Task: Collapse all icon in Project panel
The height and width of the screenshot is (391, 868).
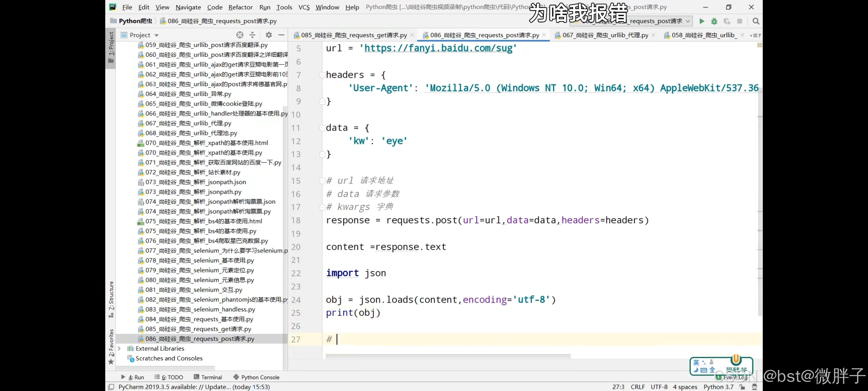Action: click(x=252, y=35)
